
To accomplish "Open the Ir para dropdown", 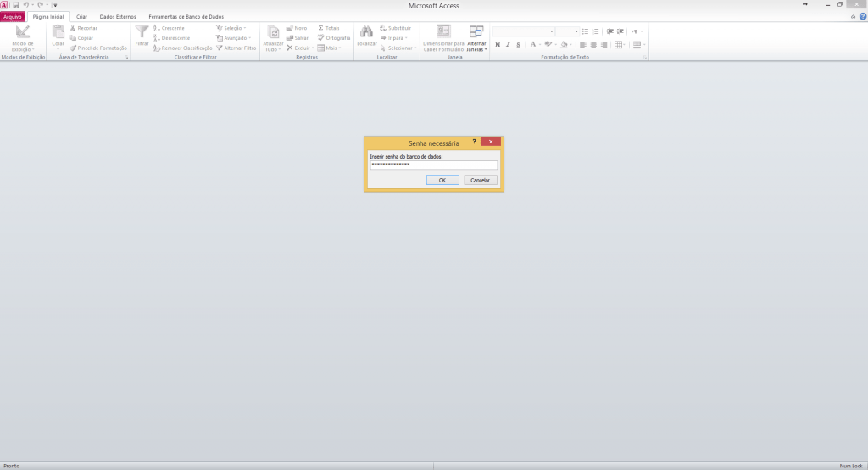I will coord(393,38).
